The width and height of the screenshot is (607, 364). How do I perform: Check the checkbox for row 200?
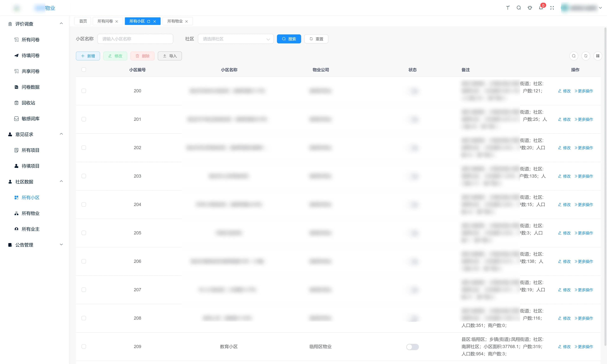pos(84,91)
